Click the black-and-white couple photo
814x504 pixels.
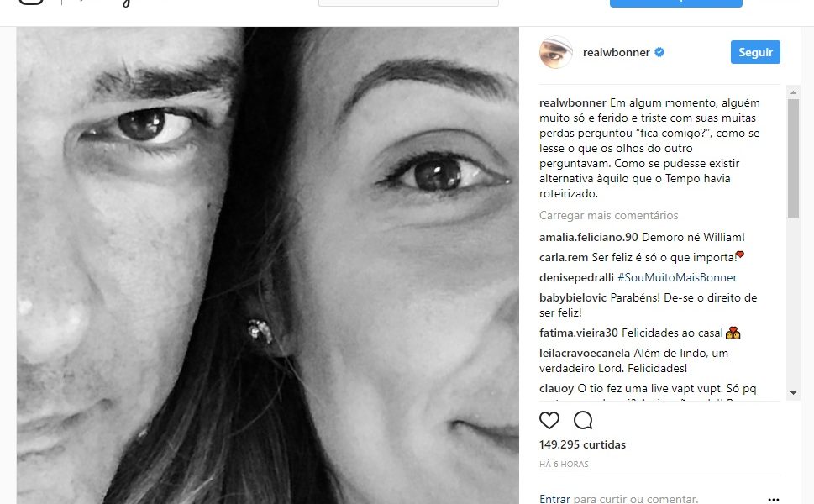(268, 265)
